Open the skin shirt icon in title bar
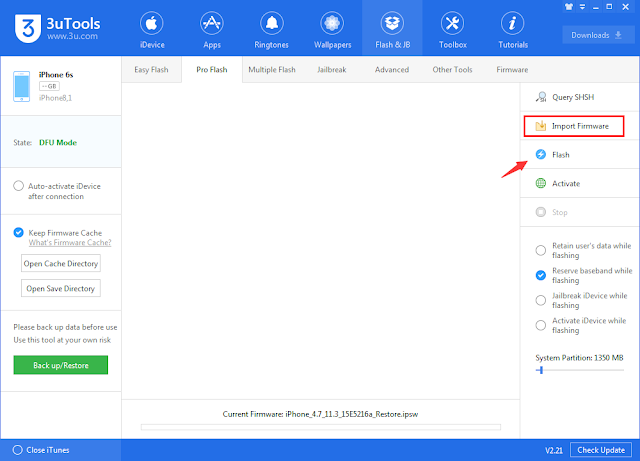This screenshot has height=461, width=640. click(x=569, y=7)
